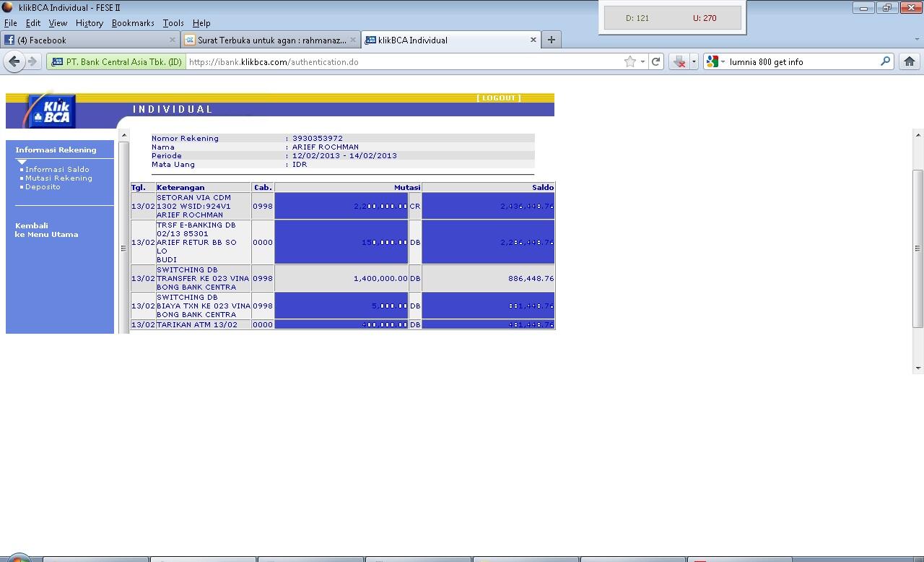The height and width of the screenshot is (562, 924).
Task: Click the Cab. column header
Action: pos(263,188)
